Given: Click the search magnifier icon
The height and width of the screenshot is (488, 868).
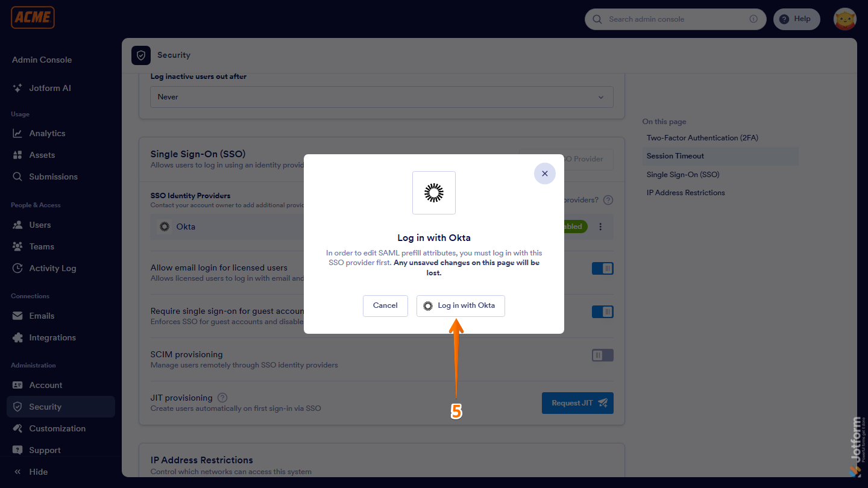Looking at the screenshot, I should click(597, 19).
